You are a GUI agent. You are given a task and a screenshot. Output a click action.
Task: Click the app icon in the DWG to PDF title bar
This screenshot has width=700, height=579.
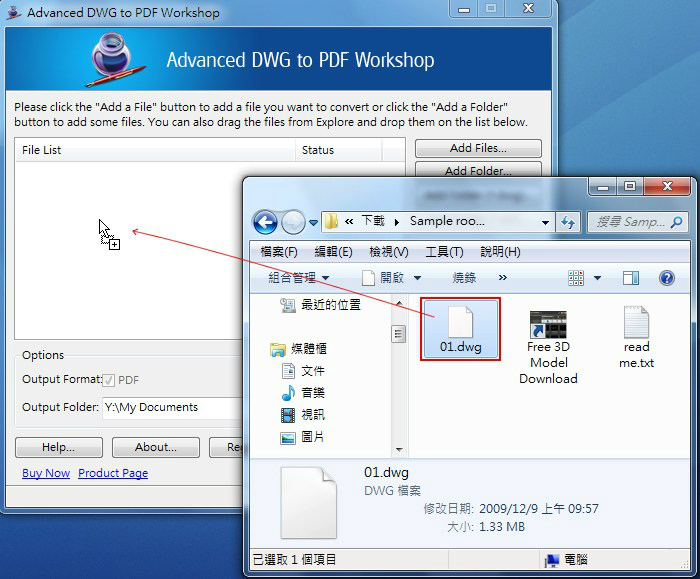14,12
